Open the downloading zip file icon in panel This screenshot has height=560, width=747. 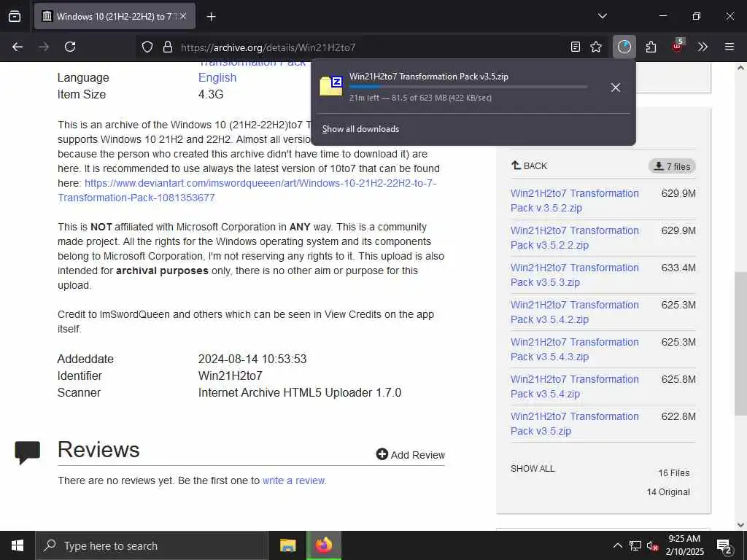pyautogui.click(x=331, y=86)
